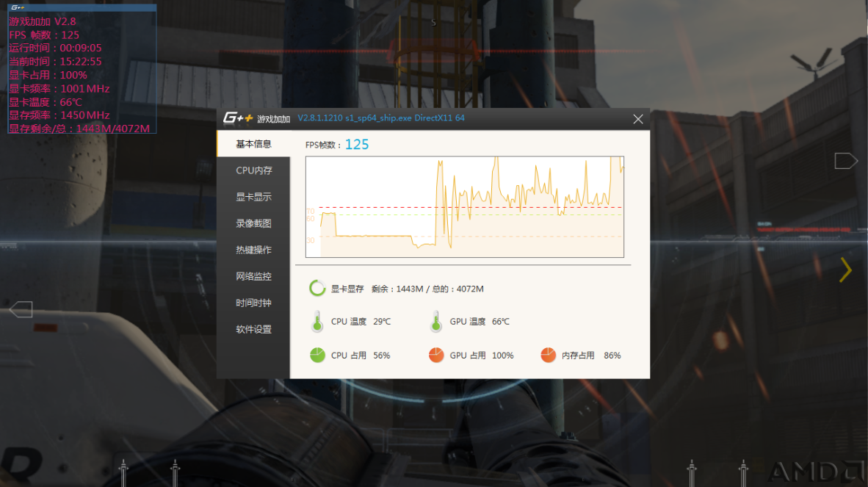Click the left-pointing tag arrow icon
Image resolution: width=868 pixels, height=487 pixels.
click(21, 309)
